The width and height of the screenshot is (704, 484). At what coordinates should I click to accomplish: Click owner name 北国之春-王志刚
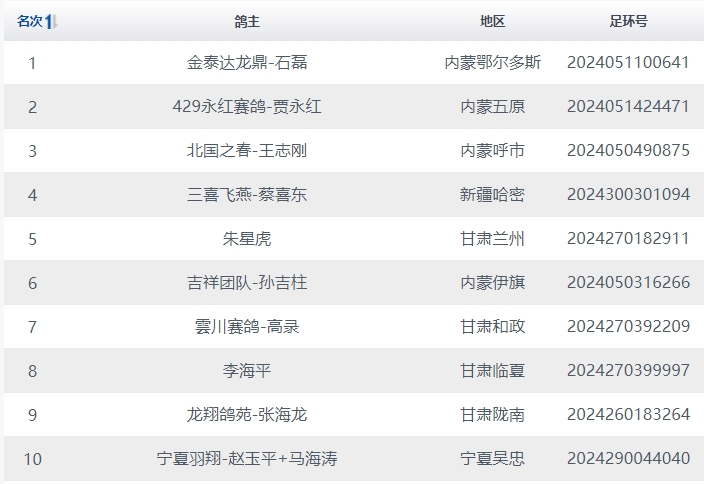[247, 151]
